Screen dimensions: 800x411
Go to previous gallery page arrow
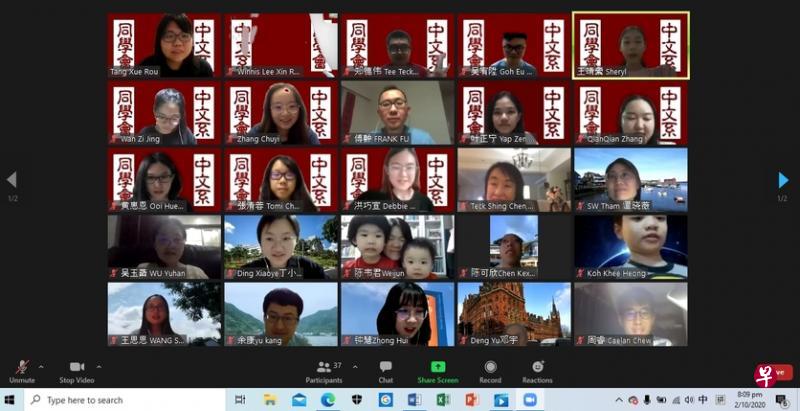[x=12, y=179]
